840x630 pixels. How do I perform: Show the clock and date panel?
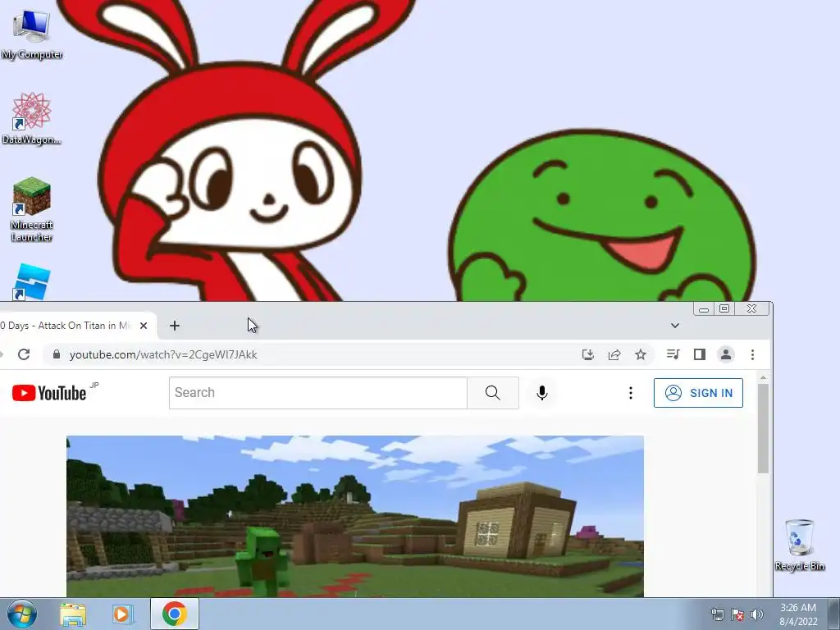click(798, 614)
